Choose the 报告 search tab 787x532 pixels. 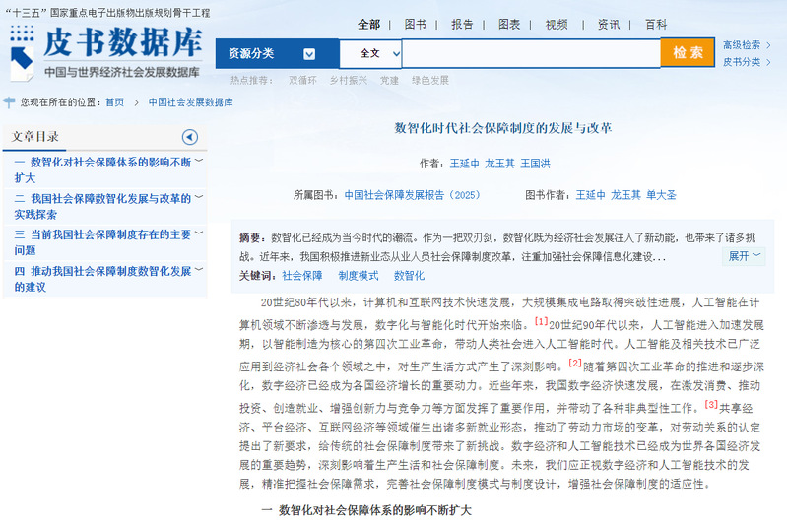[462, 24]
